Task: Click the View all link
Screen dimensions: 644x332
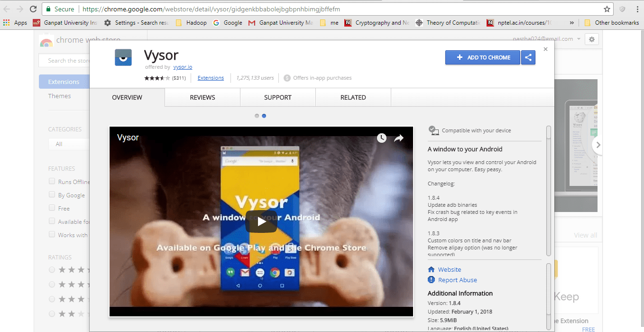Action: point(585,235)
